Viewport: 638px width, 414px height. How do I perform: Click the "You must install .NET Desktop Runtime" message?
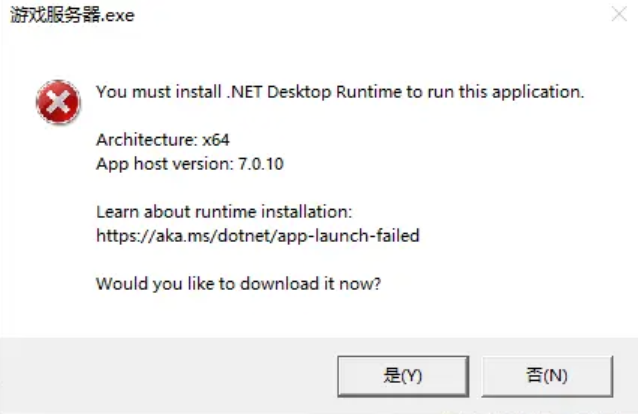coord(339,92)
